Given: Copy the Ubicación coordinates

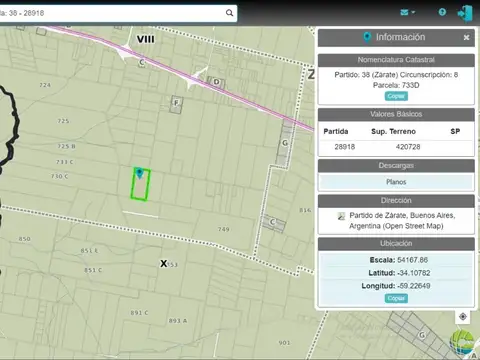Looking at the screenshot, I should point(396,298).
